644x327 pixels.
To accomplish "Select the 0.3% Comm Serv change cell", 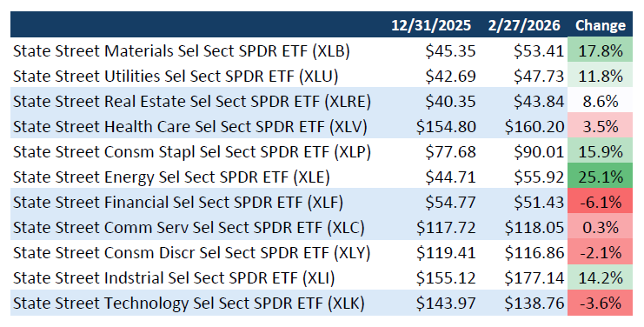I will [600, 226].
